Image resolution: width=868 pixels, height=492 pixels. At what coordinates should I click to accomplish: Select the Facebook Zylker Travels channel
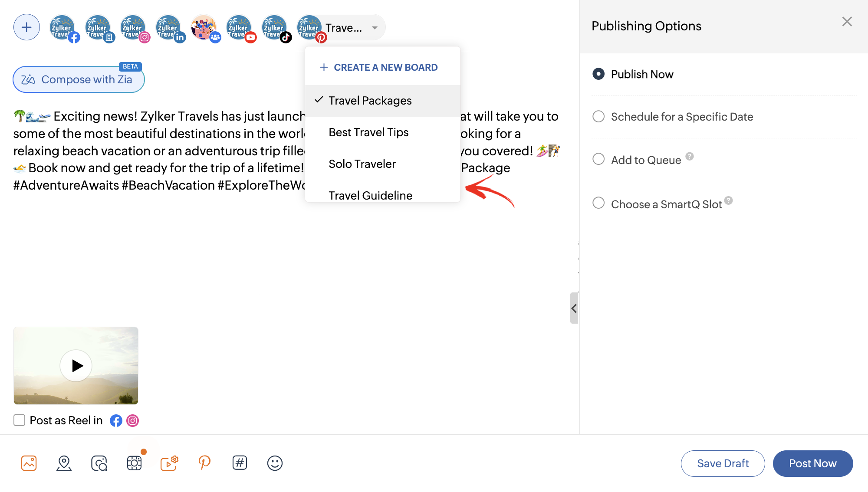point(62,28)
